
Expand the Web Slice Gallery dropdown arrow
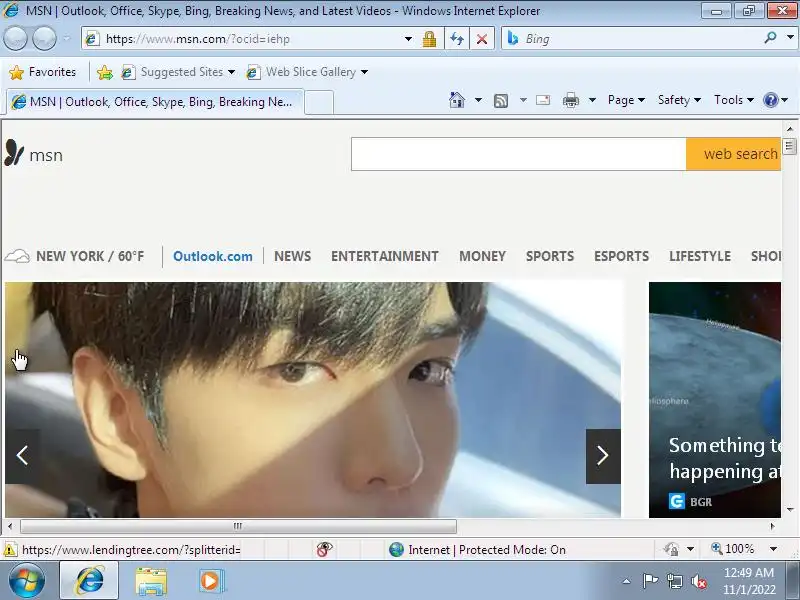[x=364, y=72]
